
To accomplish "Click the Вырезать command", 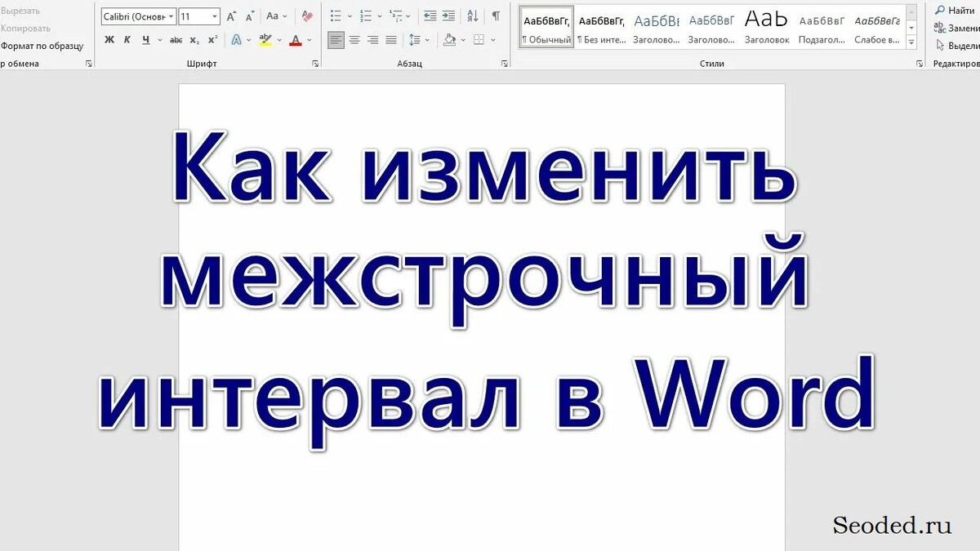I will (x=20, y=11).
